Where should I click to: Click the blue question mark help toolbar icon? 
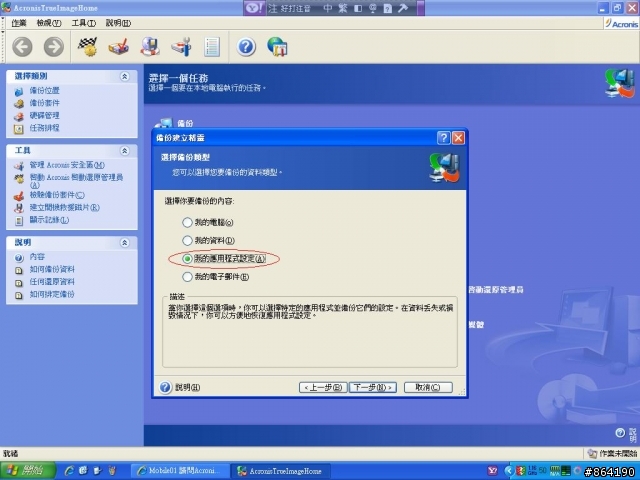[x=246, y=47]
